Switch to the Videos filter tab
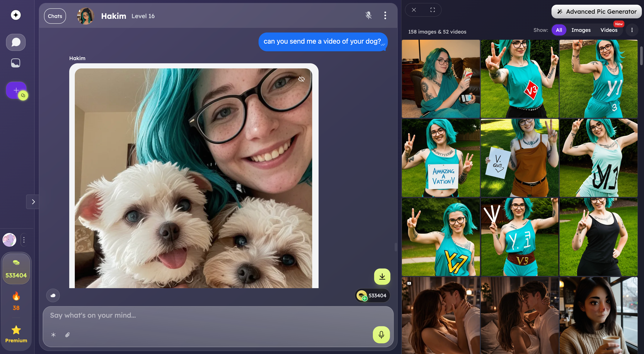 609,30
